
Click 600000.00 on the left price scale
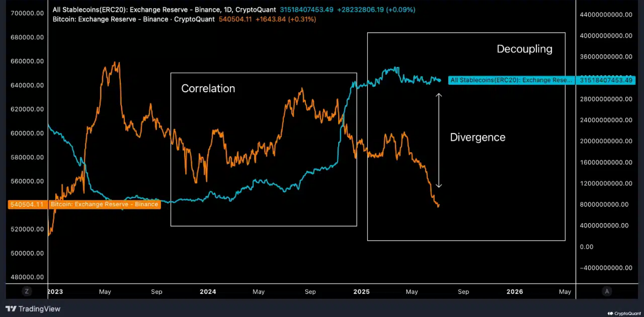(27, 133)
